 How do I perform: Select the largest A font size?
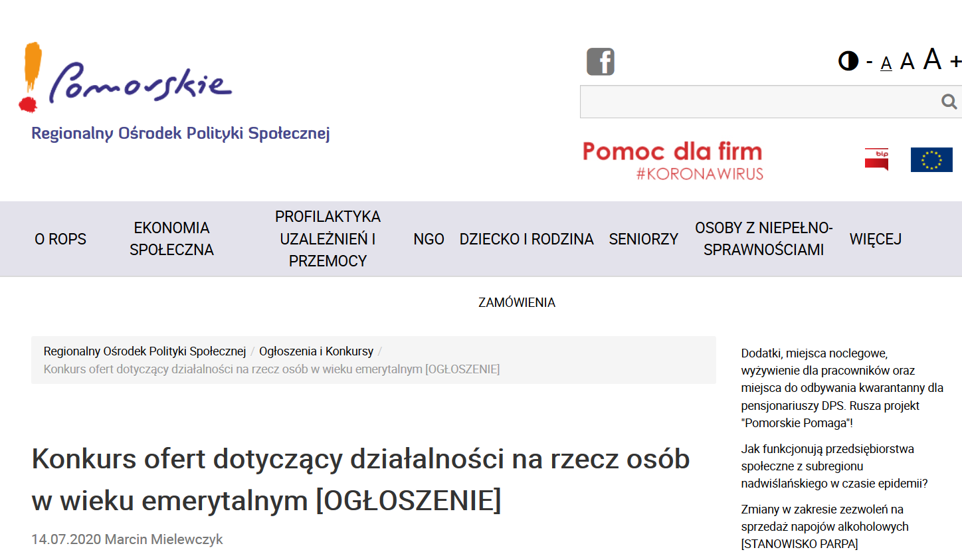(x=932, y=60)
